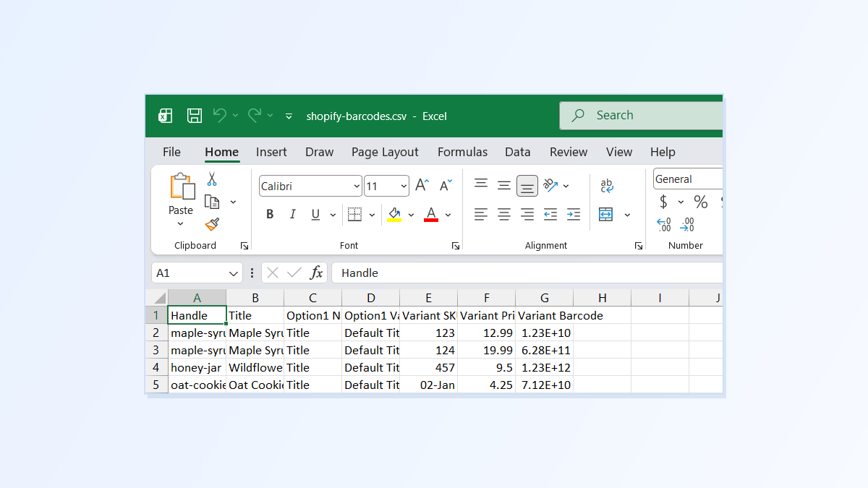Viewport: 868px width, 488px height.
Task: Open the Formulas tab
Action: [x=462, y=152]
